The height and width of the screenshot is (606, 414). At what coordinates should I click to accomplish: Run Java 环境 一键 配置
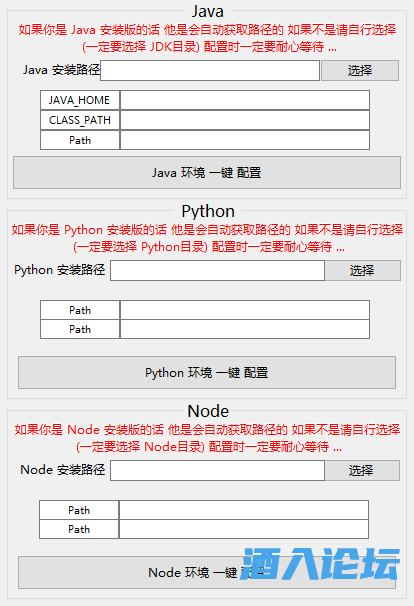pos(207,173)
